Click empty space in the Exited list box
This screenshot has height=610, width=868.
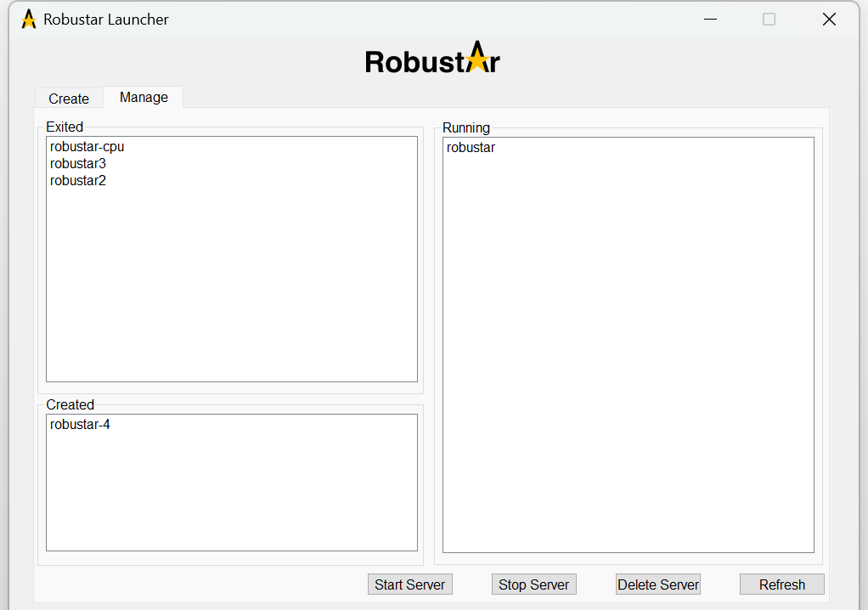tap(231, 289)
